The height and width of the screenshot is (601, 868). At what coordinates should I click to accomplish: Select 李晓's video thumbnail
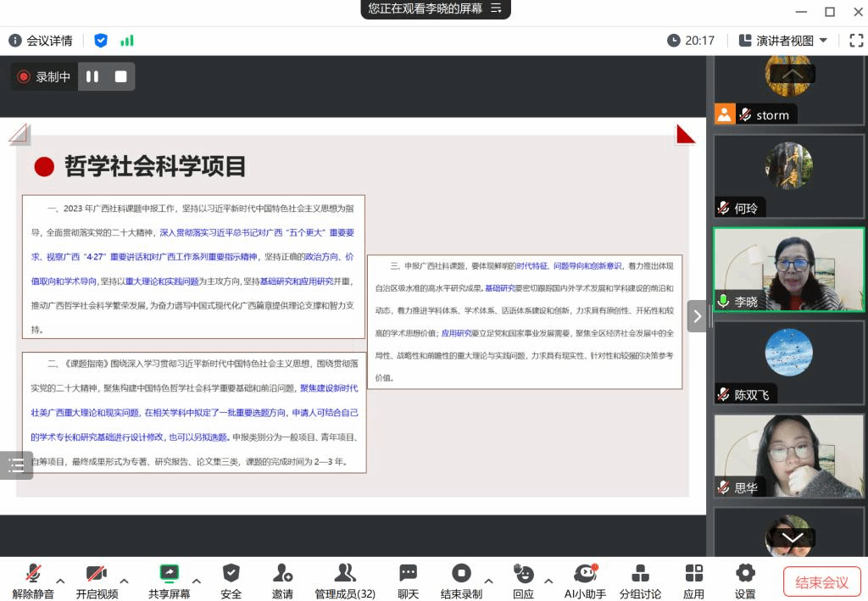pyautogui.click(x=788, y=270)
